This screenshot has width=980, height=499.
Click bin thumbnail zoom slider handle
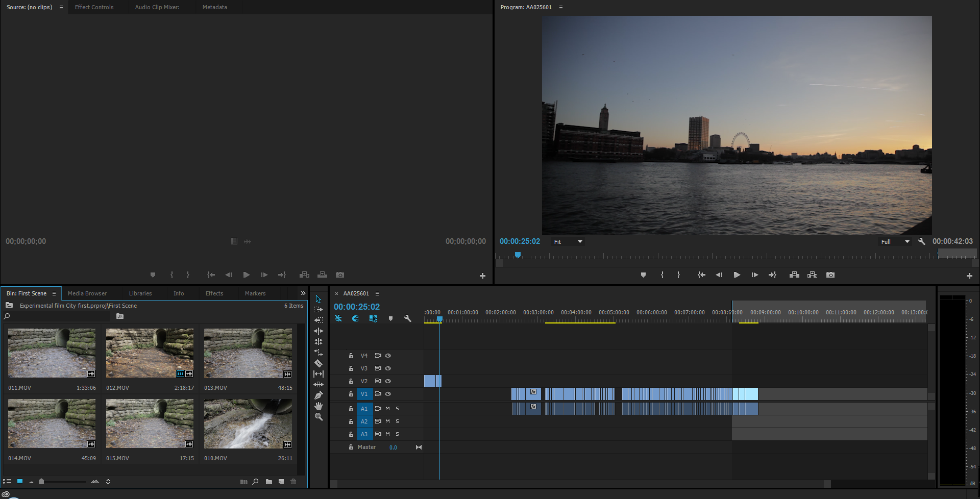click(x=41, y=482)
